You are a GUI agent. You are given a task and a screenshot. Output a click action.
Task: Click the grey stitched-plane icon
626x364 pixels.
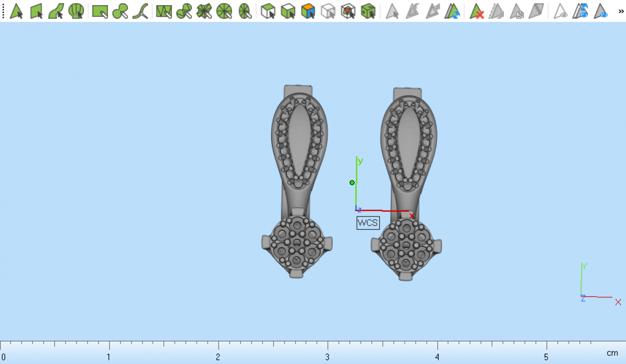pyautogui.click(x=536, y=11)
